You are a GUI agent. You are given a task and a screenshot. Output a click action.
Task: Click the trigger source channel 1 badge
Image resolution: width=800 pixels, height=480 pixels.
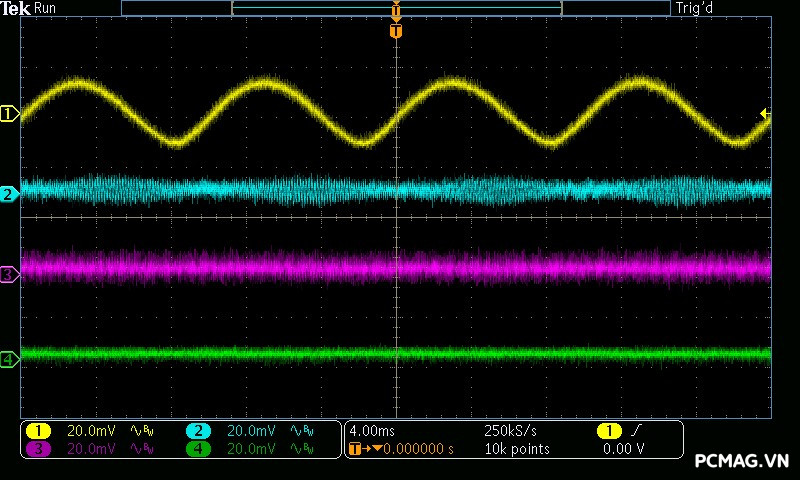609,431
